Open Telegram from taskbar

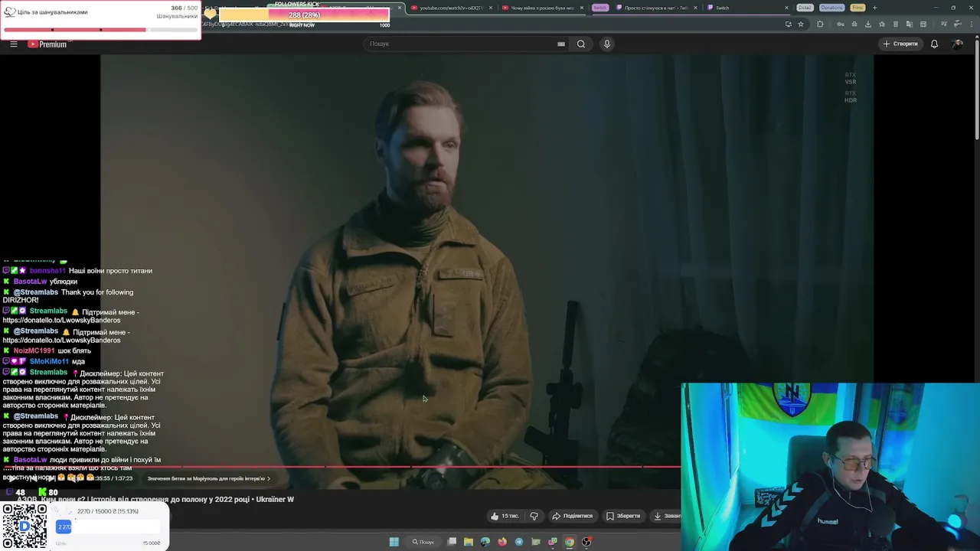click(519, 542)
